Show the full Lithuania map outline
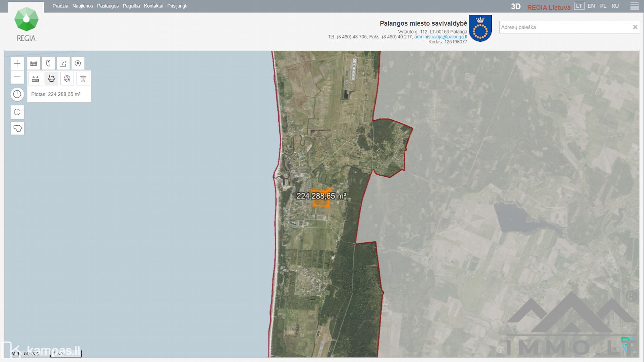644x362 pixels. (x=17, y=128)
